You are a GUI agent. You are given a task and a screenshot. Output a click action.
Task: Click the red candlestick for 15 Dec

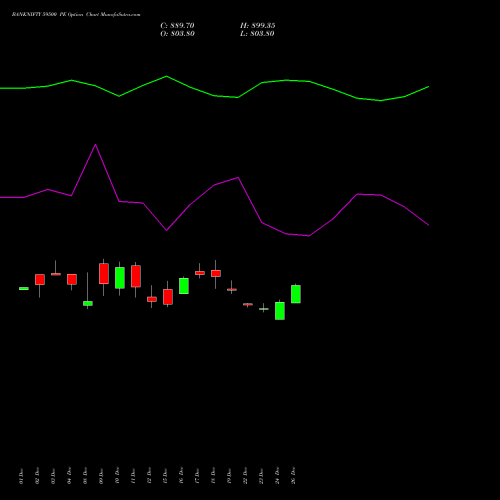coord(168,297)
